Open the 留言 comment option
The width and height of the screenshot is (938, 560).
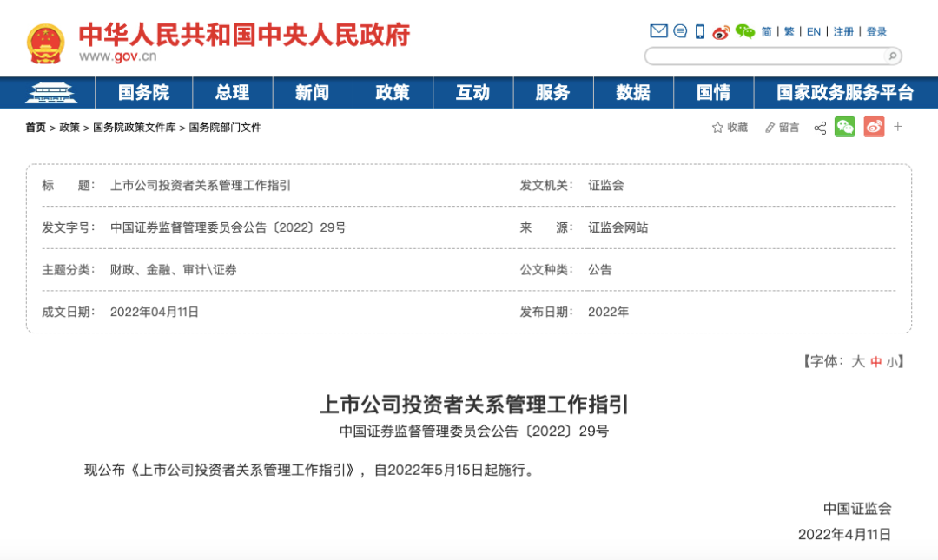(x=783, y=127)
